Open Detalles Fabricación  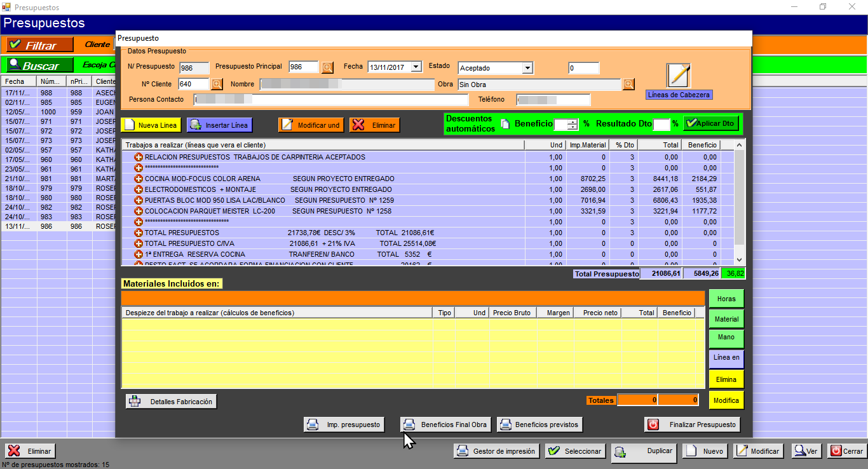tap(172, 402)
